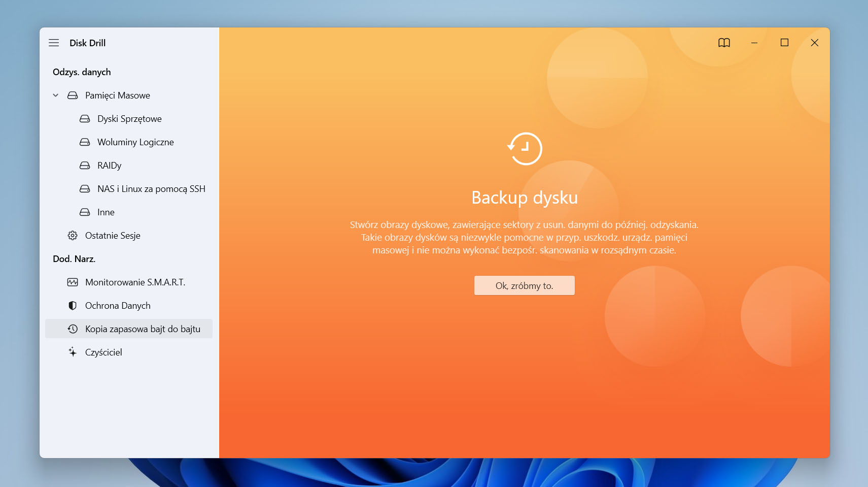Open Dyski Sprzętowe list
This screenshot has width=868, height=487.
[129, 119]
